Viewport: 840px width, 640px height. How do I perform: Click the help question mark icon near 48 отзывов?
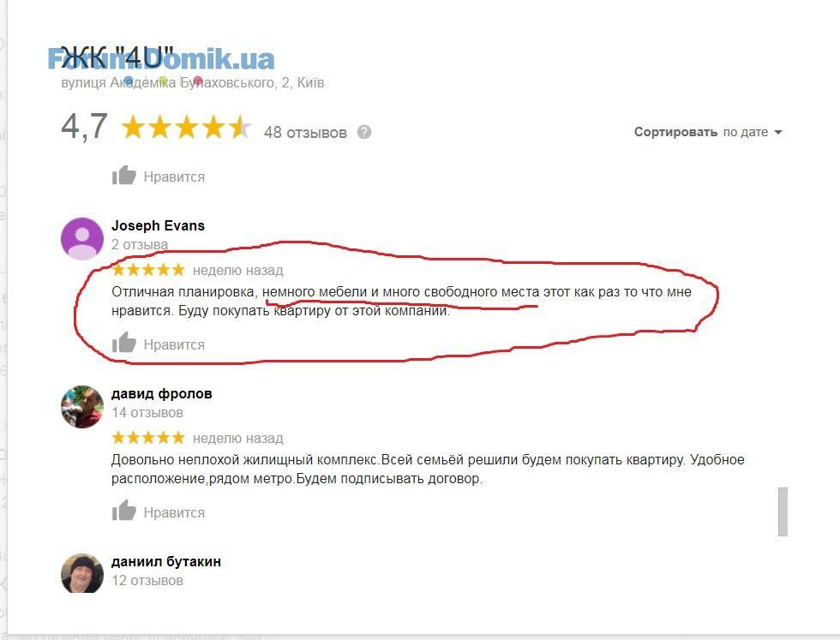coord(364,132)
